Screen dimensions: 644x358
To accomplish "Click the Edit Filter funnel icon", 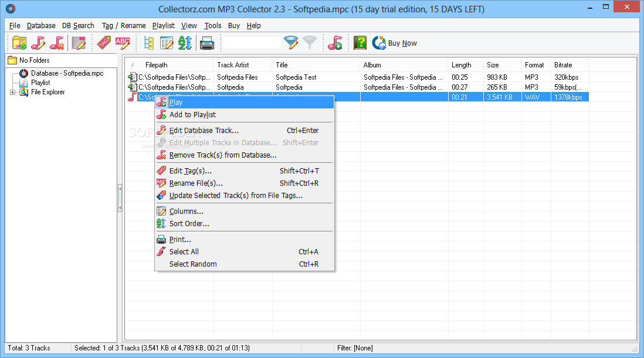I will point(291,43).
